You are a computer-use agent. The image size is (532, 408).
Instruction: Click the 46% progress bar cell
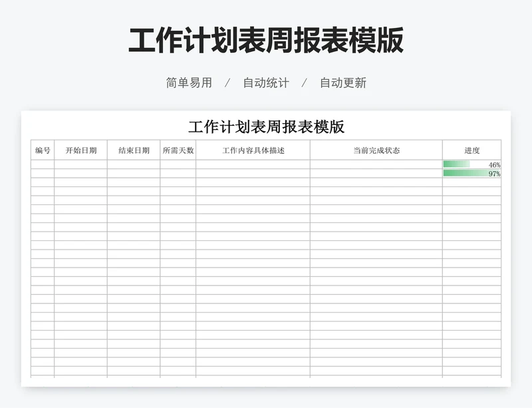coord(472,164)
